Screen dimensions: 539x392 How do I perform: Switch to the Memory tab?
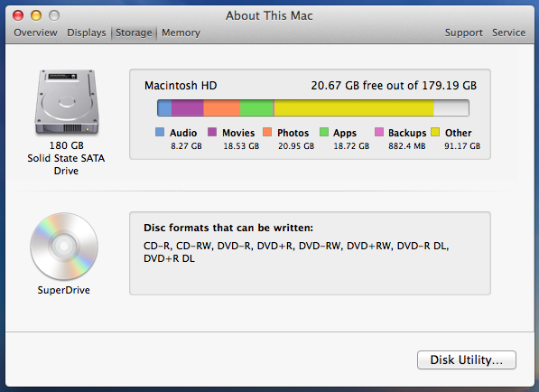tap(181, 33)
